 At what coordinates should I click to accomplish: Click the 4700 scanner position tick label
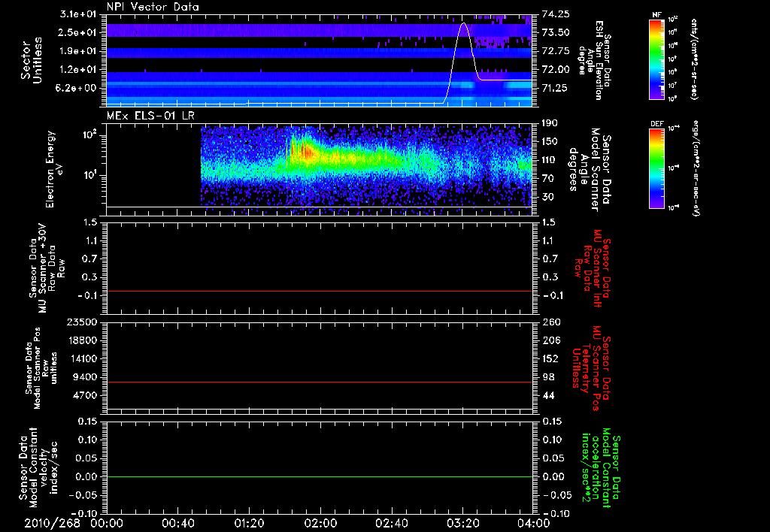(84, 395)
